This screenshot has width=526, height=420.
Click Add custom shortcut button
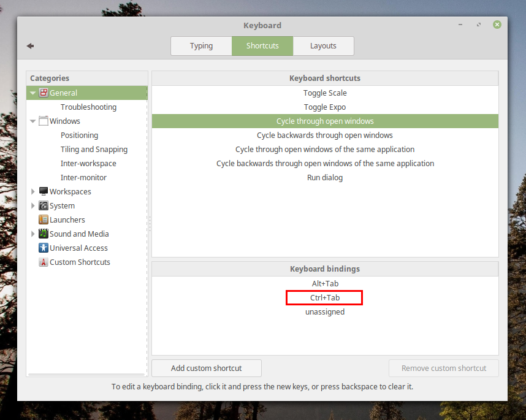point(207,368)
